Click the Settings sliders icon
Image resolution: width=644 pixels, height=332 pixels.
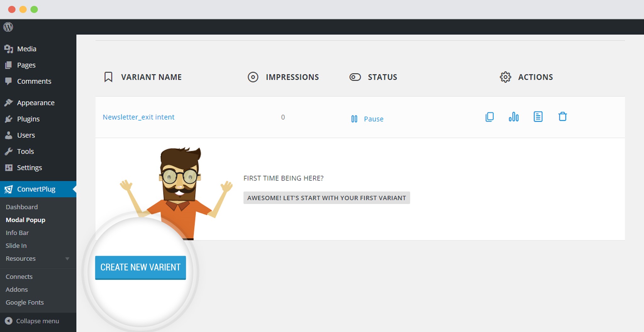[9, 167]
